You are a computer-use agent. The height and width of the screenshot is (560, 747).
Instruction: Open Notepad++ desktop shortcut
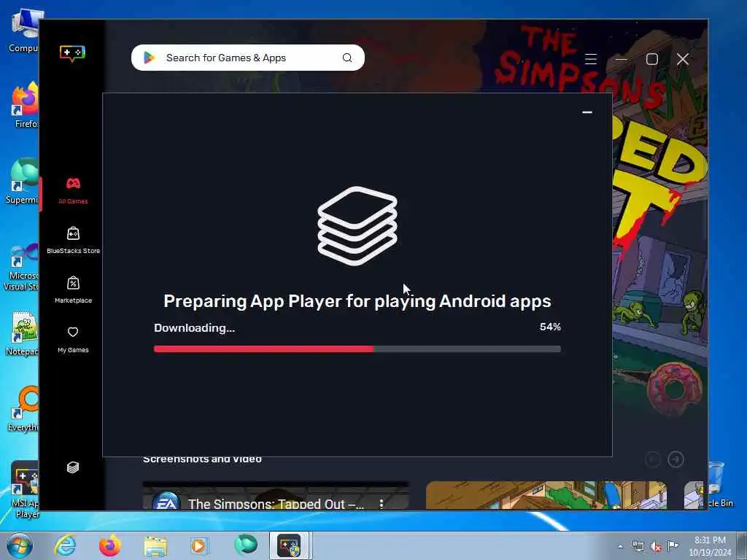pos(22,333)
